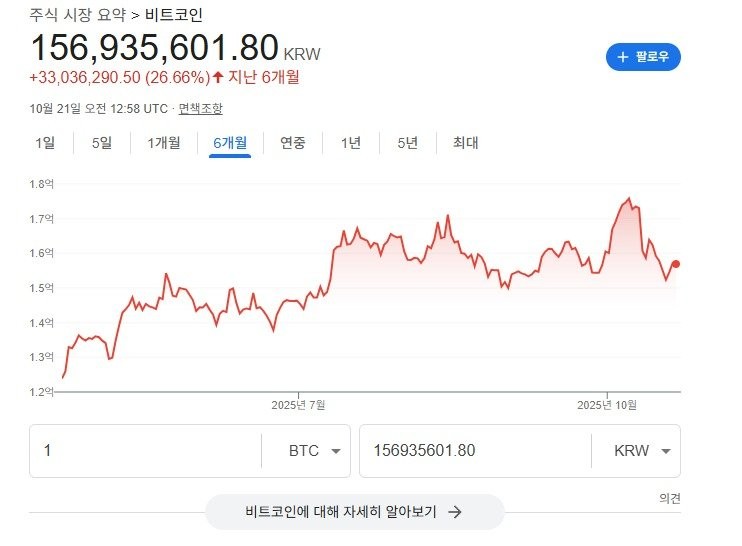Select the 1일 time range tab

[45, 142]
